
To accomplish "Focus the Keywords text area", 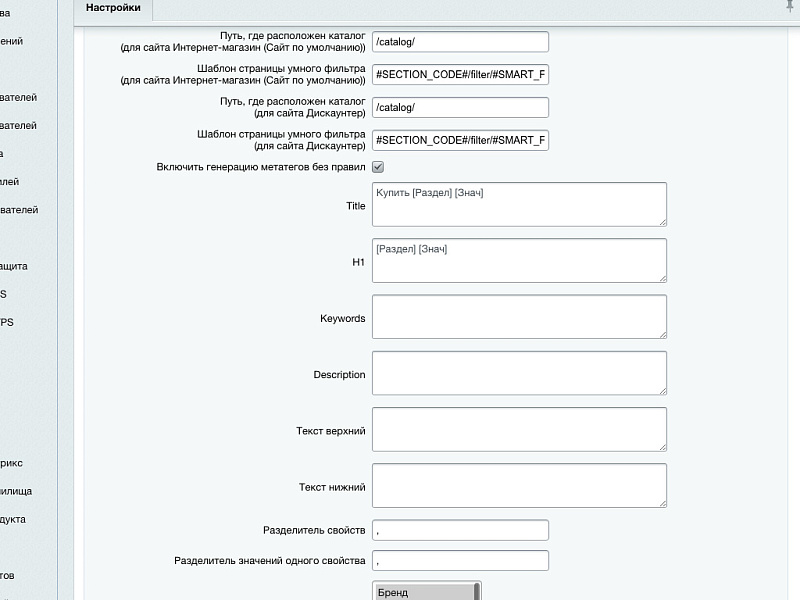I will (x=518, y=317).
